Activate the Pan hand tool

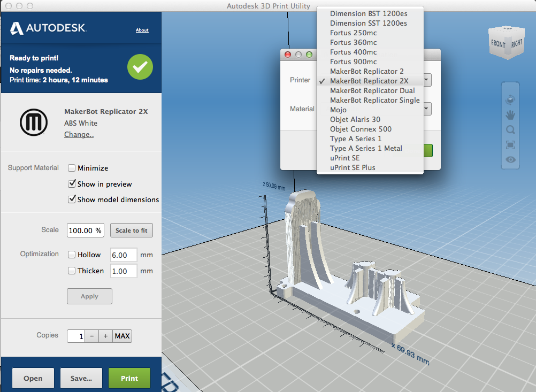(x=510, y=114)
